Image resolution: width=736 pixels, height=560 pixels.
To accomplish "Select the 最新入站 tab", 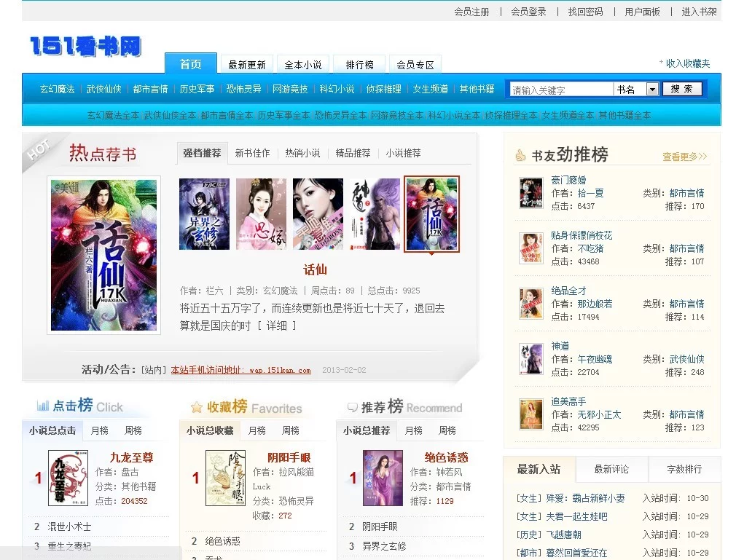I will [539, 469].
